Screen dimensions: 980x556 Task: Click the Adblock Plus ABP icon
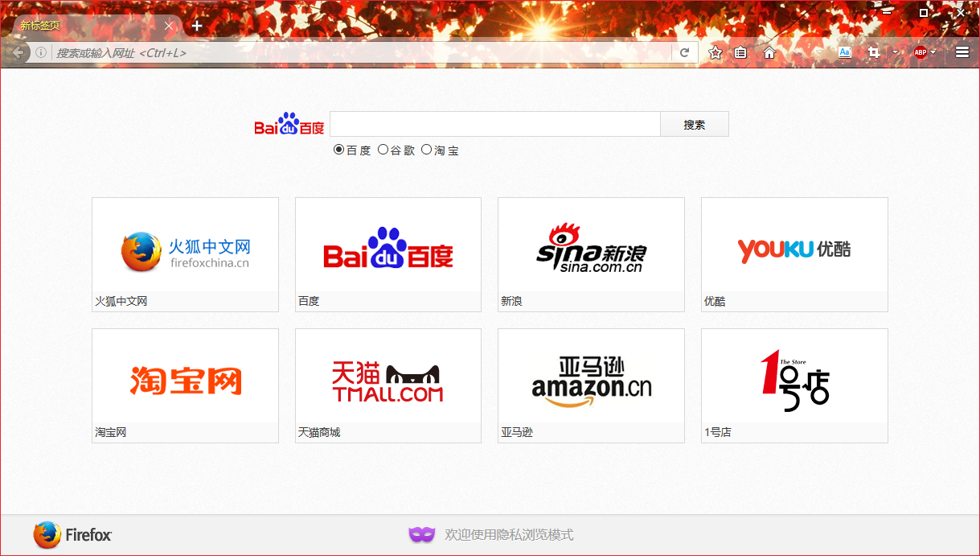pyautogui.click(x=920, y=53)
